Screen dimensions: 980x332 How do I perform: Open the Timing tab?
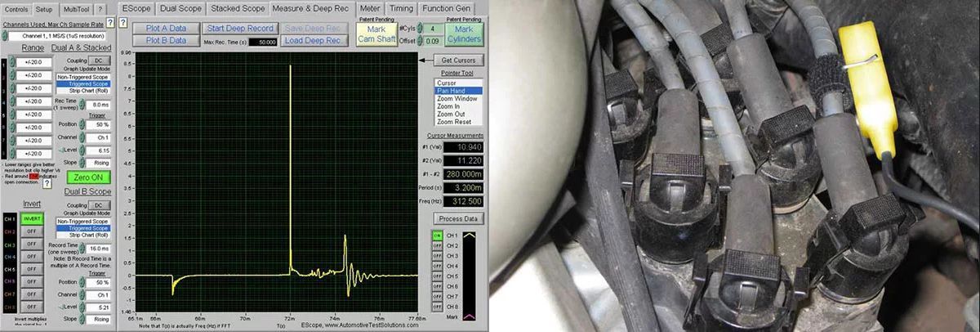click(x=401, y=8)
